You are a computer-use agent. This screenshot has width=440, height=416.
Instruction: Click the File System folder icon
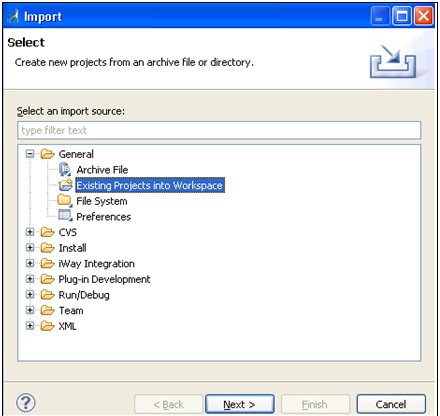(65, 201)
